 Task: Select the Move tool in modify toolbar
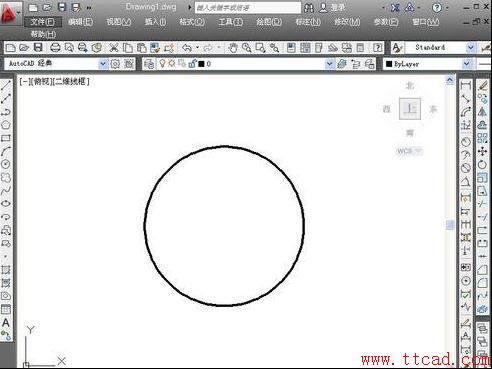pyautogui.click(x=482, y=152)
